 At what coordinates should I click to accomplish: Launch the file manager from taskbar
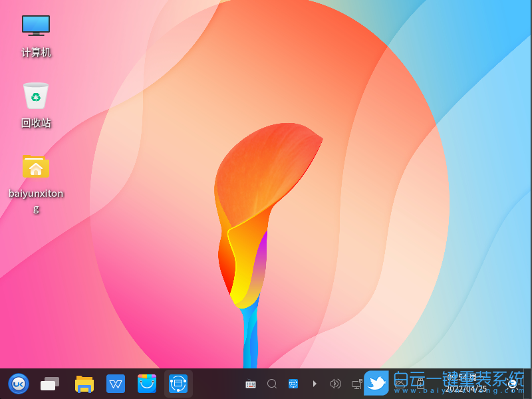(x=84, y=384)
